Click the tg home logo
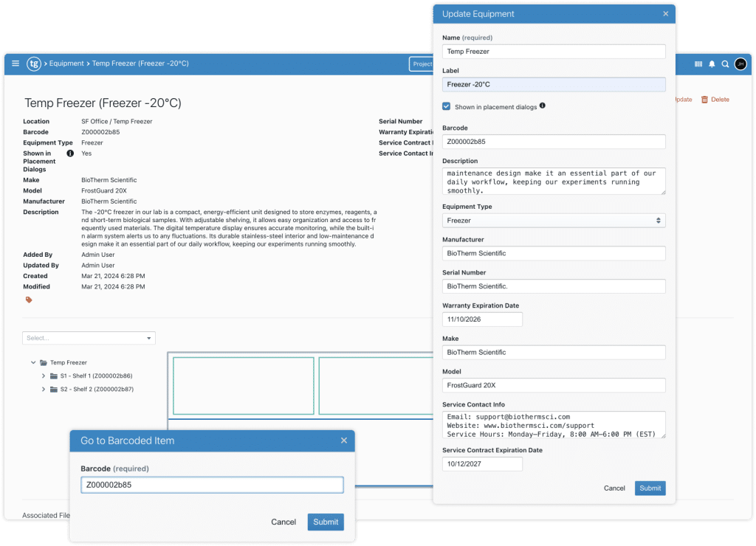756x546 pixels. [34, 63]
